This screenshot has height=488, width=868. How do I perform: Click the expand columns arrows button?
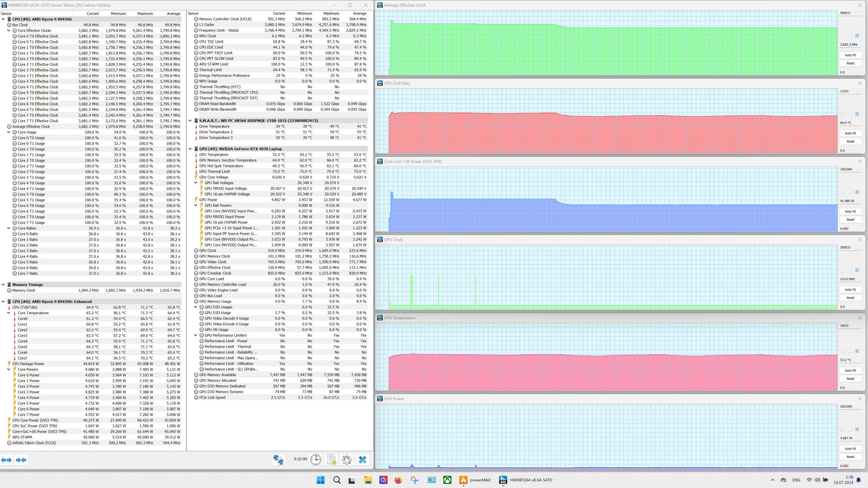[6, 460]
